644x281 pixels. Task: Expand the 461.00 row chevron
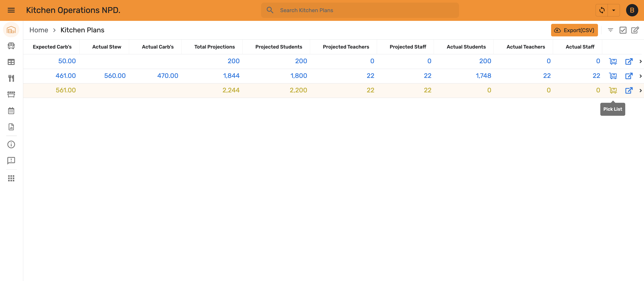point(641,76)
